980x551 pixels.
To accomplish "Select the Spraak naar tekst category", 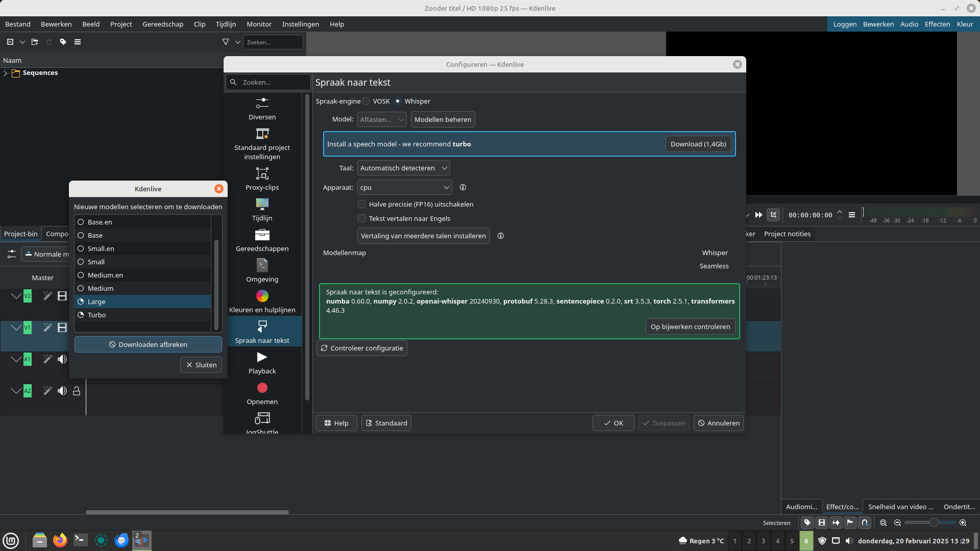I will point(262,332).
